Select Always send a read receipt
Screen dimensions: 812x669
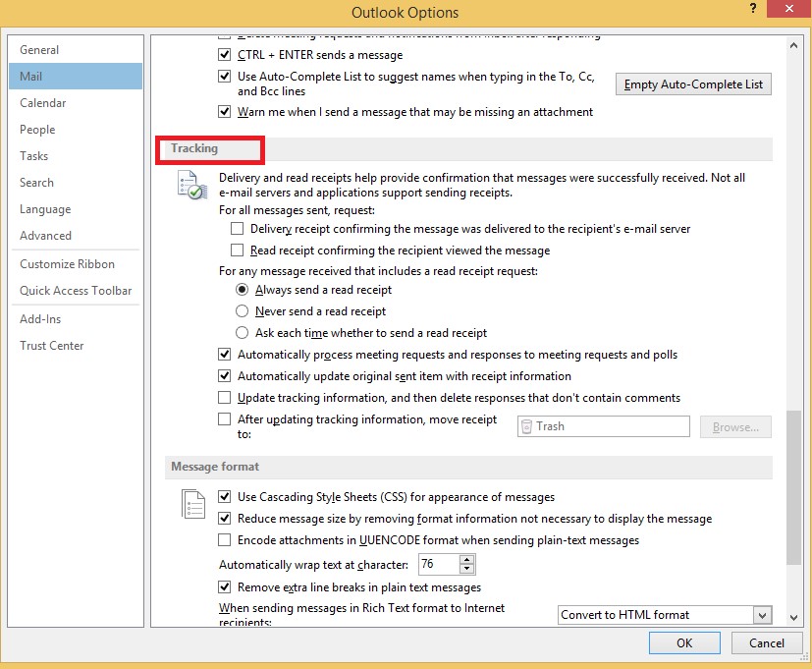242,290
